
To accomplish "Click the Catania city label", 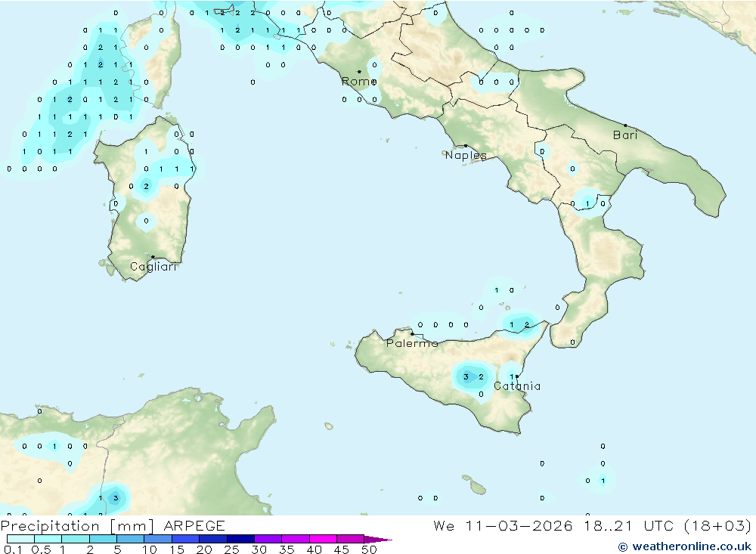I will [516, 386].
